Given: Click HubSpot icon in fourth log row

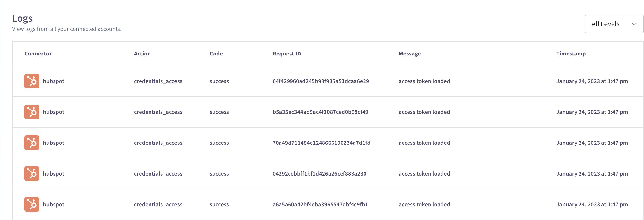Looking at the screenshot, I should [32, 173].
